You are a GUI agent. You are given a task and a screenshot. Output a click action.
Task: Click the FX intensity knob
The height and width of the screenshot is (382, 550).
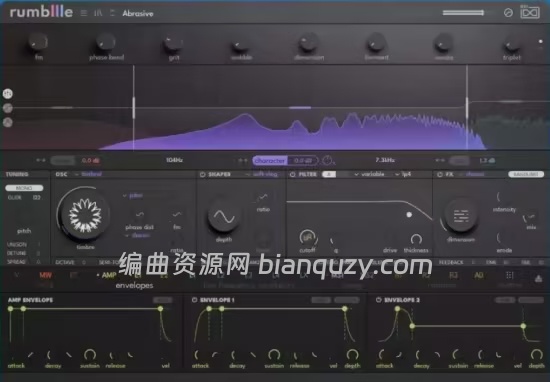click(x=504, y=197)
